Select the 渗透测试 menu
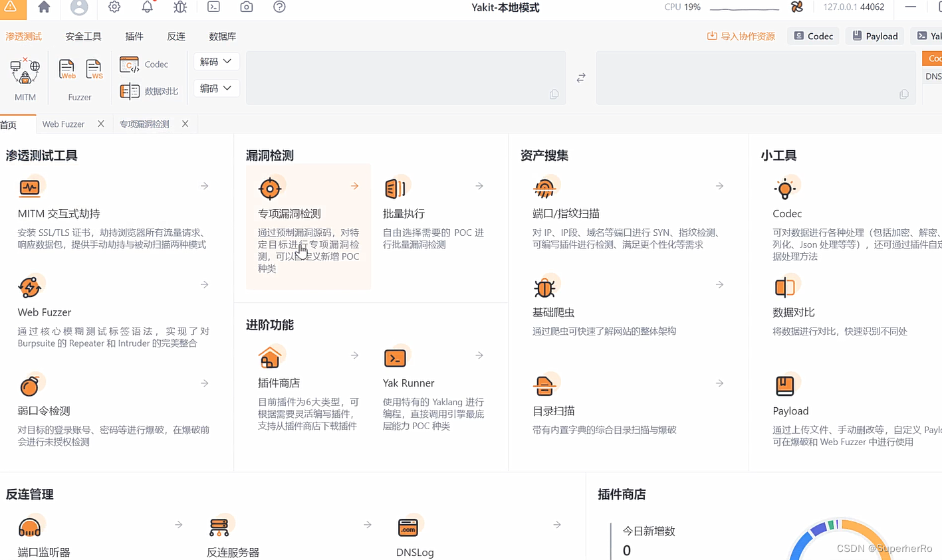 coord(23,37)
